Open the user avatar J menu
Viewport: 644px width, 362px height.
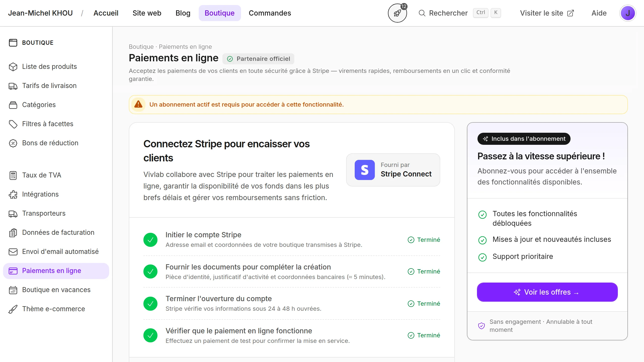(627, 13)
